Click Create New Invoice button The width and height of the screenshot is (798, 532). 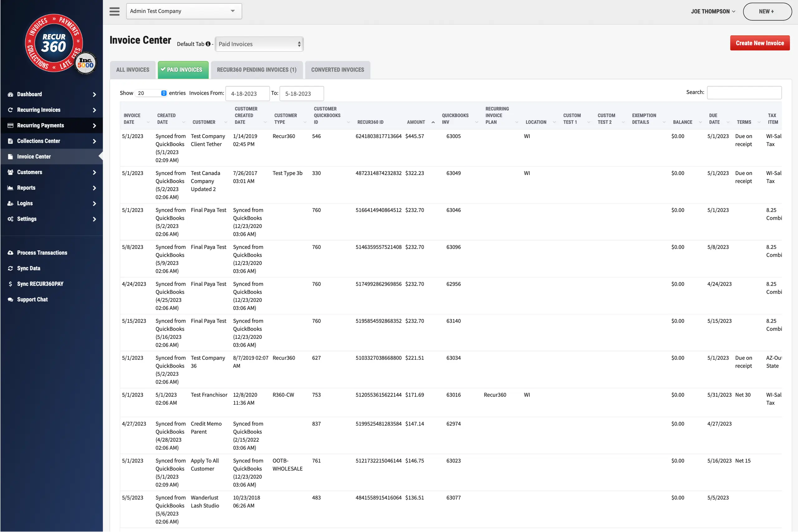(x=760, y=43)
